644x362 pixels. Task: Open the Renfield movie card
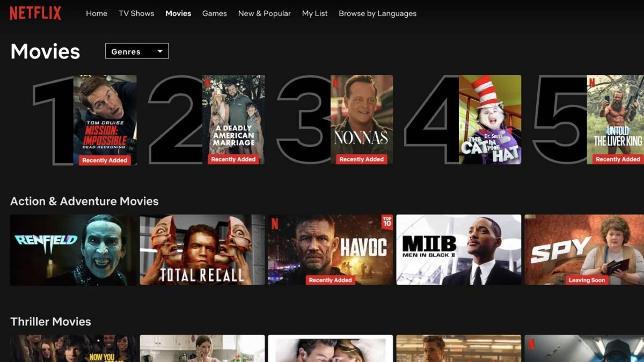click(x=74, y=250)
